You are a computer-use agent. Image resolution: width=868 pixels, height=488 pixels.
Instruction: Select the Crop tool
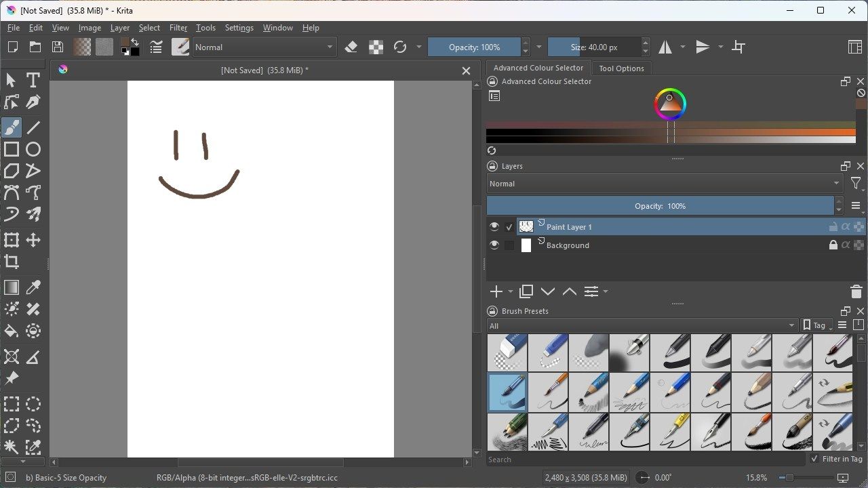point(12,262)
